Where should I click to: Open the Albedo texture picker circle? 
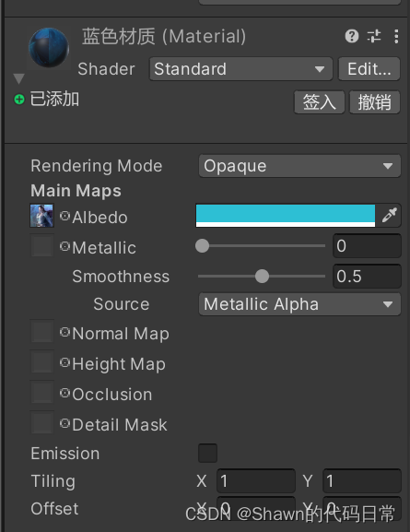tap(64, 216)
